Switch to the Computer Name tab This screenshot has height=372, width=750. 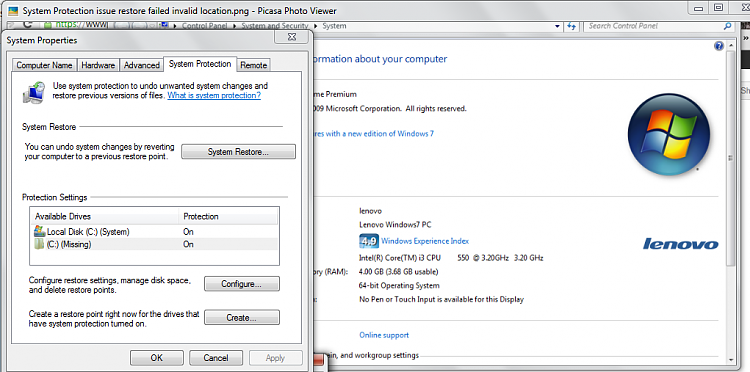44,66
